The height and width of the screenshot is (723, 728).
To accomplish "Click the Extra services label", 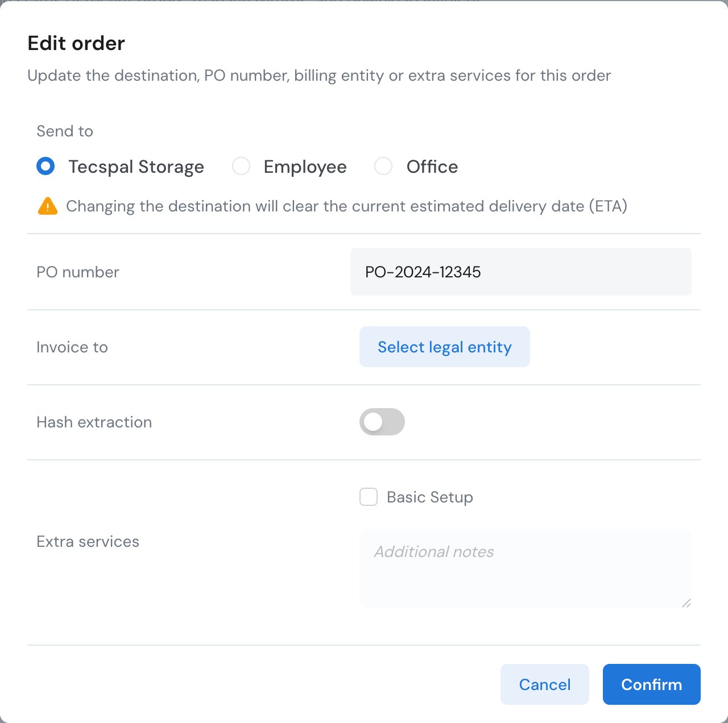I will [x=88, y=542].
